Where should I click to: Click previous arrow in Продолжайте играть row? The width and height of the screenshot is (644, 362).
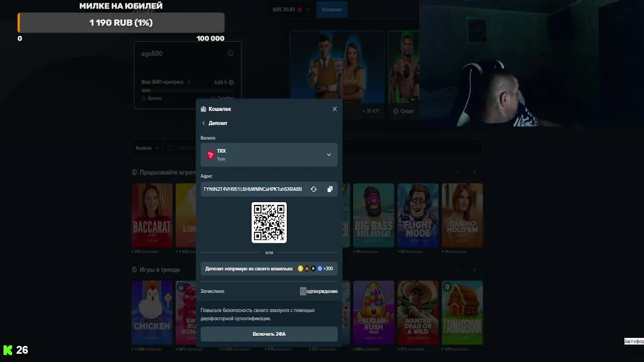(x=458, y=172)
